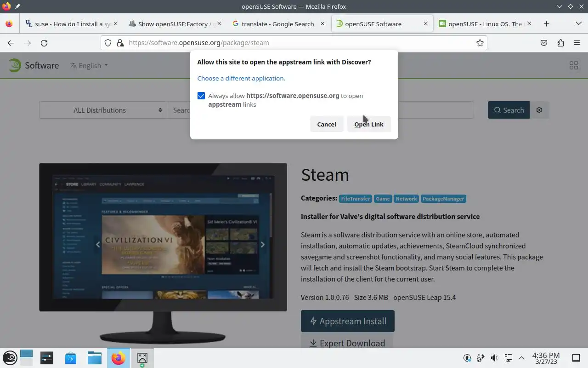This screenshot has height=368, width=588.
Task: Switch to the translate - Google Search tab
Action: (278, 24)
